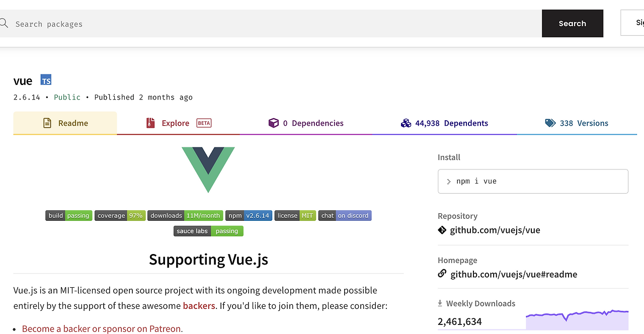Click the git repository icon
644x334 pixels.
pyautogui.click(x=442, y=230)
